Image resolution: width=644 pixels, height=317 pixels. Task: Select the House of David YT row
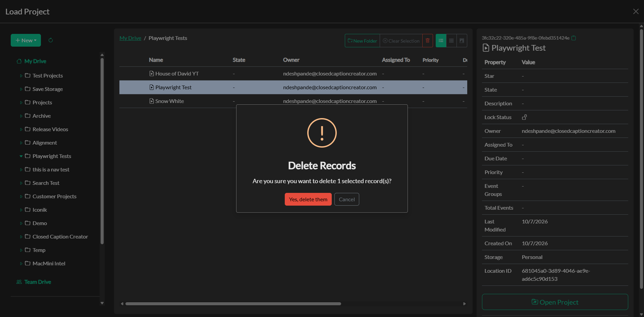point(293,73)
